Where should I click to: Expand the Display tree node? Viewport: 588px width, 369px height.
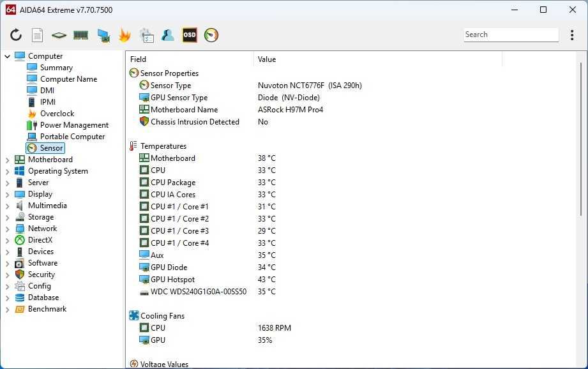point(8,194)
